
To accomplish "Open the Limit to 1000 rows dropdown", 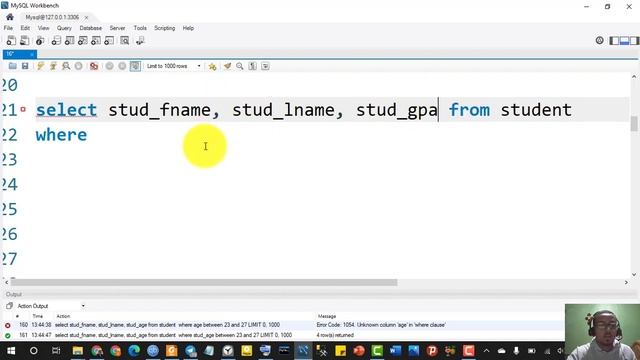I will [x=174, y=66].
